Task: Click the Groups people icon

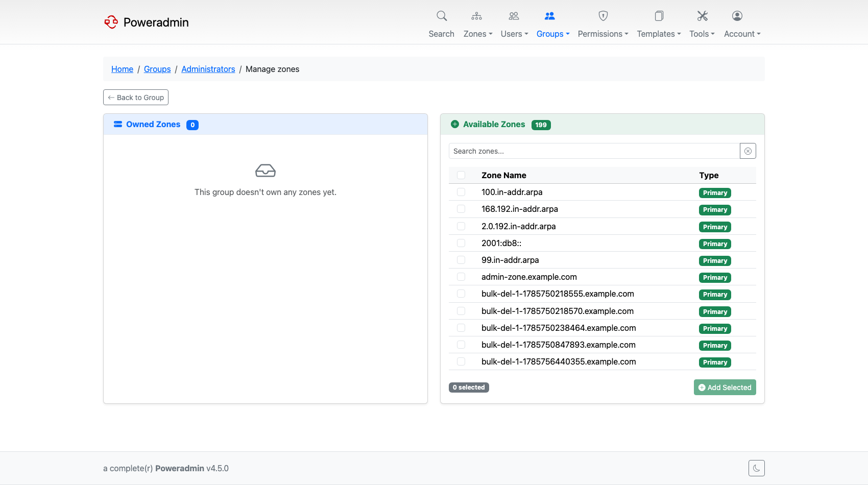Action: [549, 16]
